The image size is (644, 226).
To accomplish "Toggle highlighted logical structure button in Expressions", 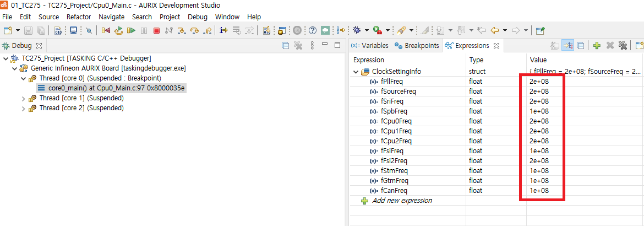I will 568,45.
